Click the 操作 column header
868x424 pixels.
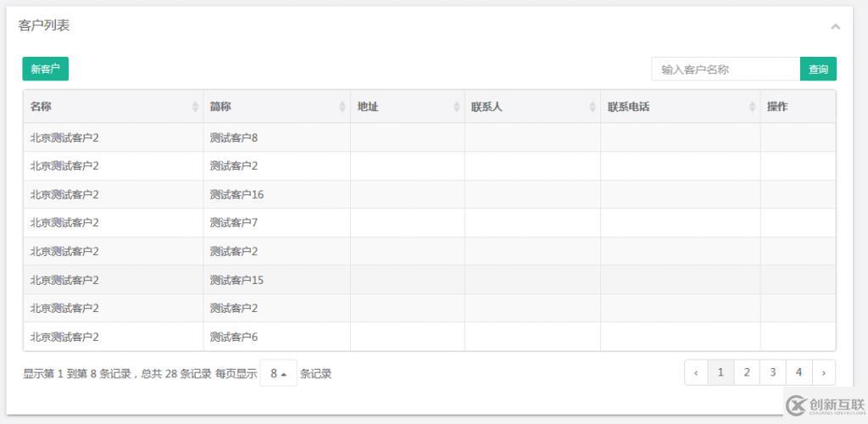click(x=798, y=107)
